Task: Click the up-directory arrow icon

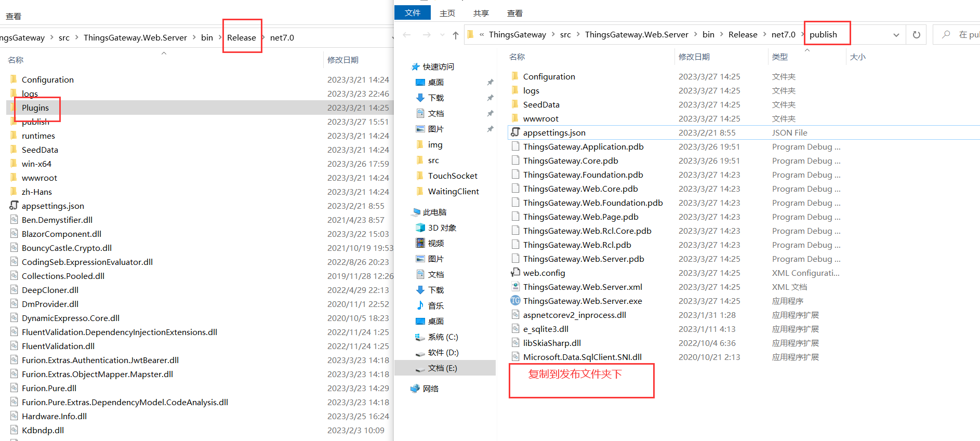Action: 456,35
